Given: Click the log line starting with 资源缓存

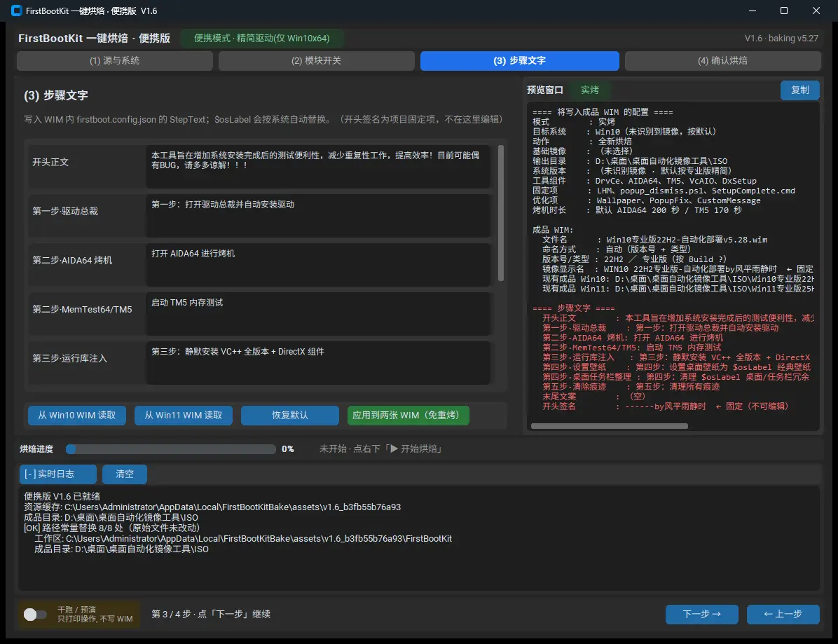Looking at the screenshot, I should pyautogui.click(x=212, y=507).
